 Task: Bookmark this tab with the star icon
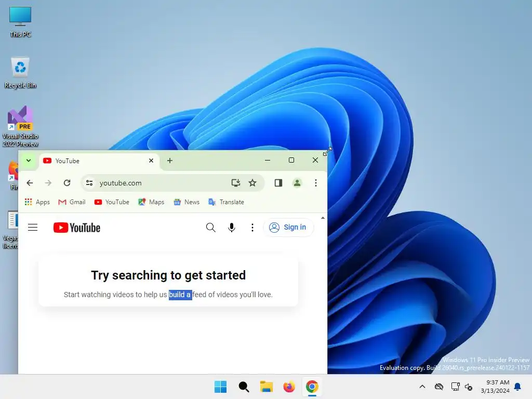point(252,183)
